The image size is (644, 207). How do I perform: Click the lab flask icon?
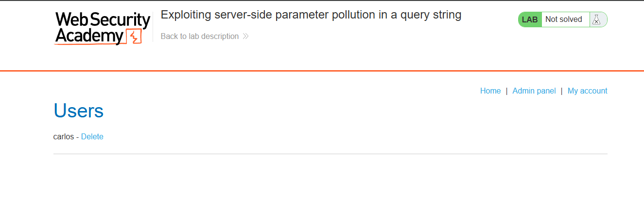tap(596, 19)
